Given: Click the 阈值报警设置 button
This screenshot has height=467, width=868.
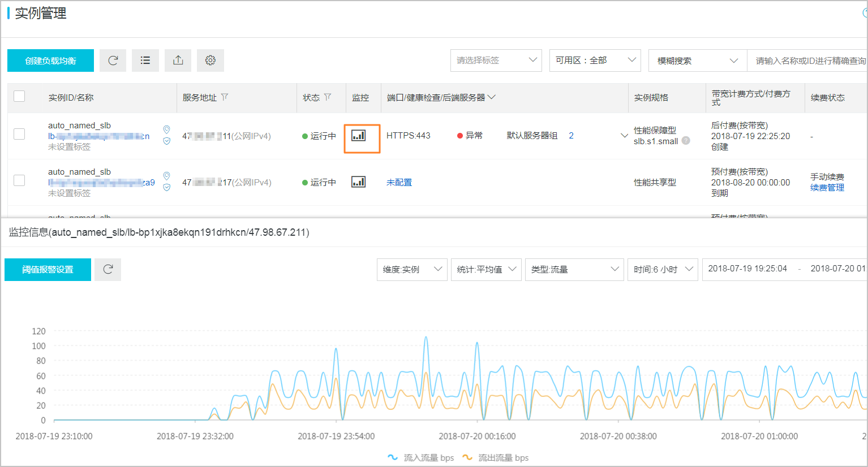Looking at the screenshot, I should coord(48,270).
